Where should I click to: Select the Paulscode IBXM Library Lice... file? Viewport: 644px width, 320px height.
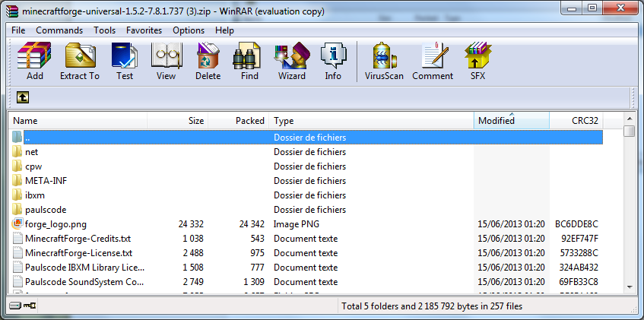point(84,268)
